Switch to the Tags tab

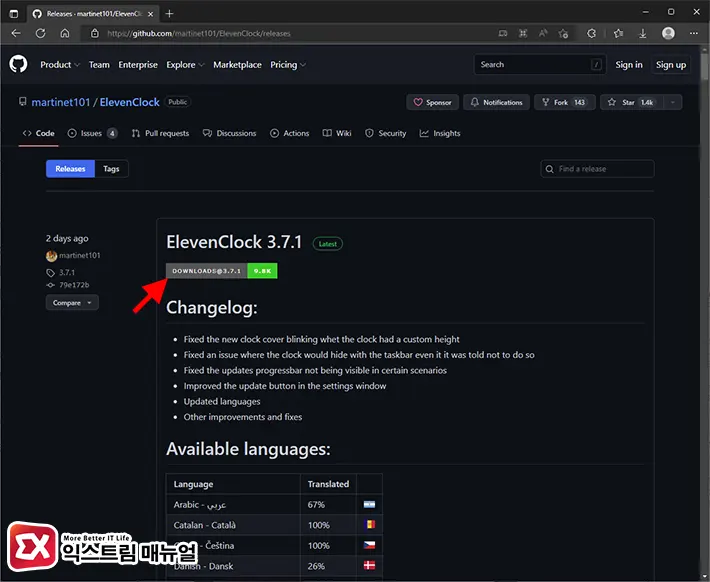pyautogui.click(x=111, y=169)
